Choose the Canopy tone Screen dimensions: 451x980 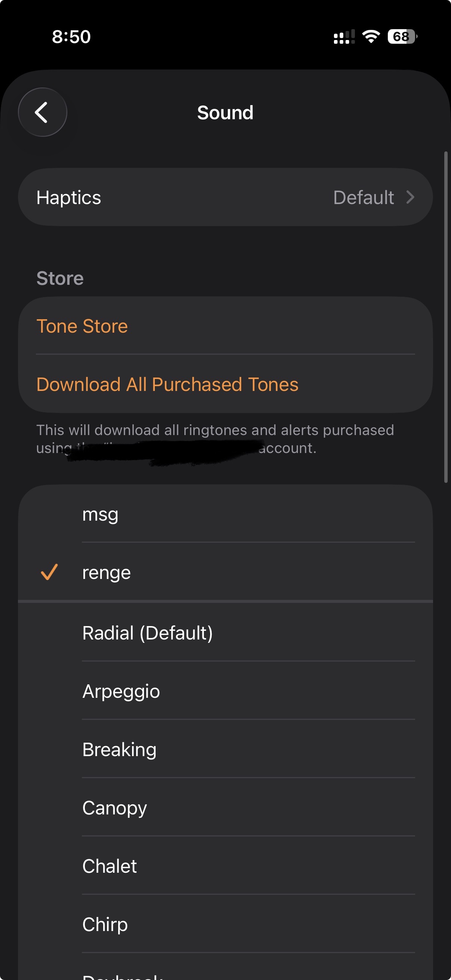click(x=114, y=808)
